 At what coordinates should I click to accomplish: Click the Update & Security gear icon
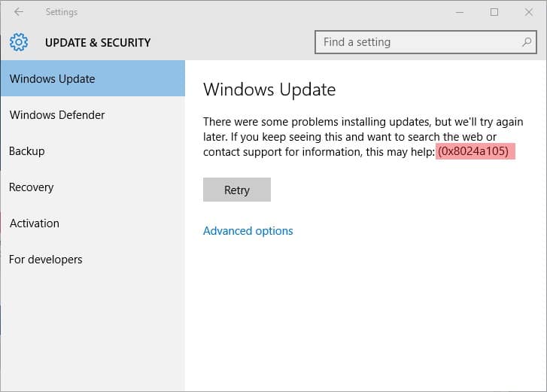tap(19, 42)
